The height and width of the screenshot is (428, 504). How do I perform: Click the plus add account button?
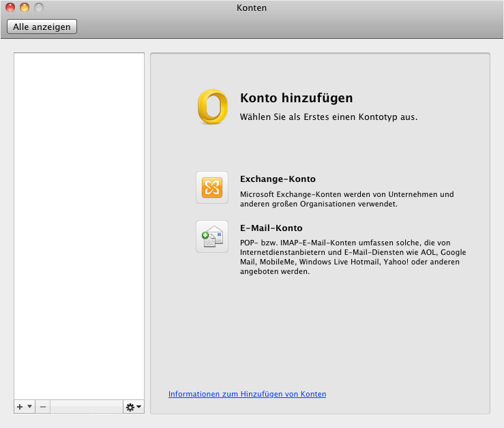20,407
